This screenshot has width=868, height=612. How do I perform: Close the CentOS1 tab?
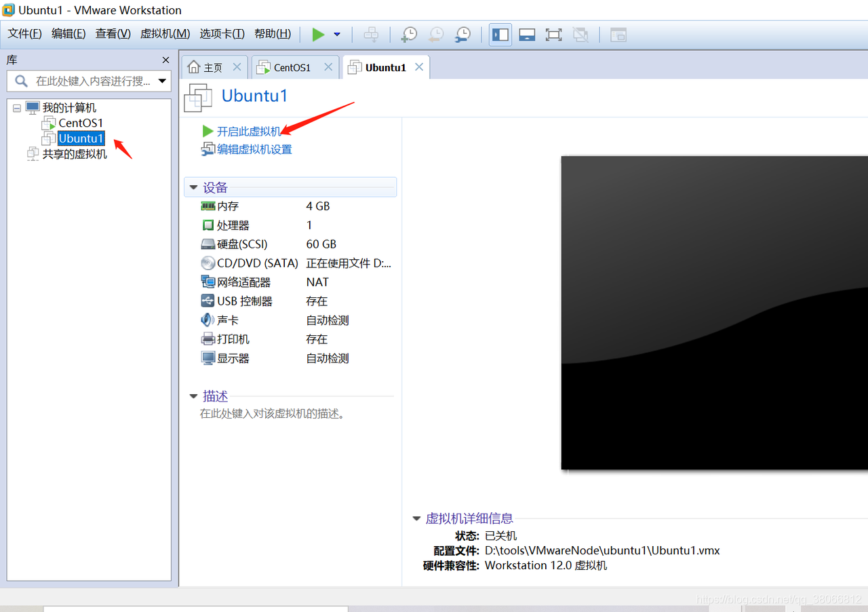coord(328,67)
